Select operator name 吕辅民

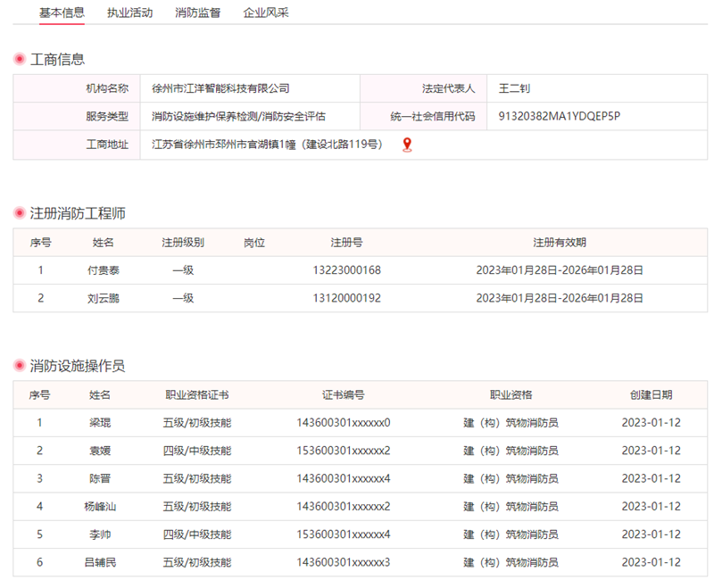pyautogui.click(x=100, y=562)
